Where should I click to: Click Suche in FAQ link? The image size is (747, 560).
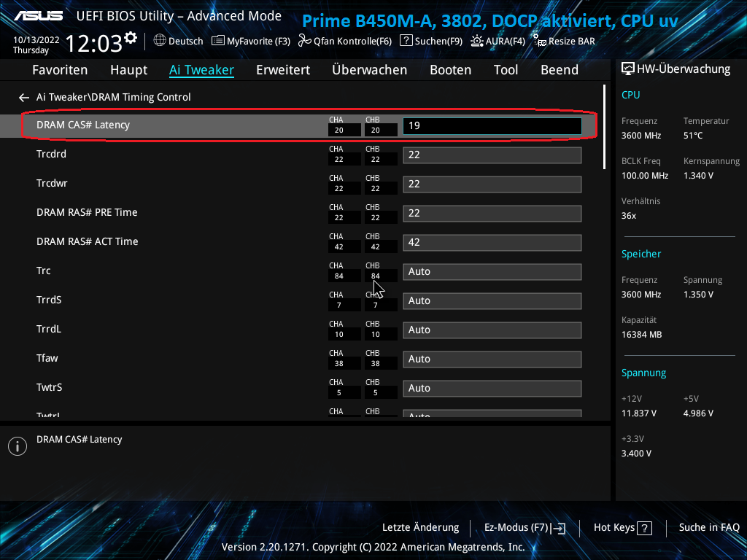(709, 528)
